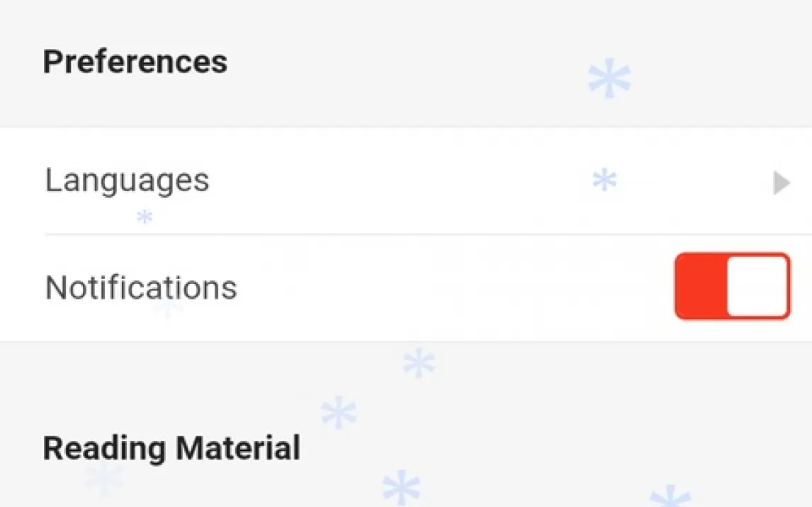Screen dimensions: 812x507
Task: Select the Languages text label
Action: pyautogui.click(x=128, y=180)
